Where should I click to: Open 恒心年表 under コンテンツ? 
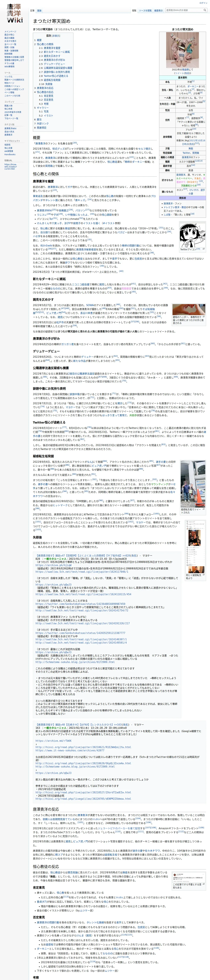point(8,109)
